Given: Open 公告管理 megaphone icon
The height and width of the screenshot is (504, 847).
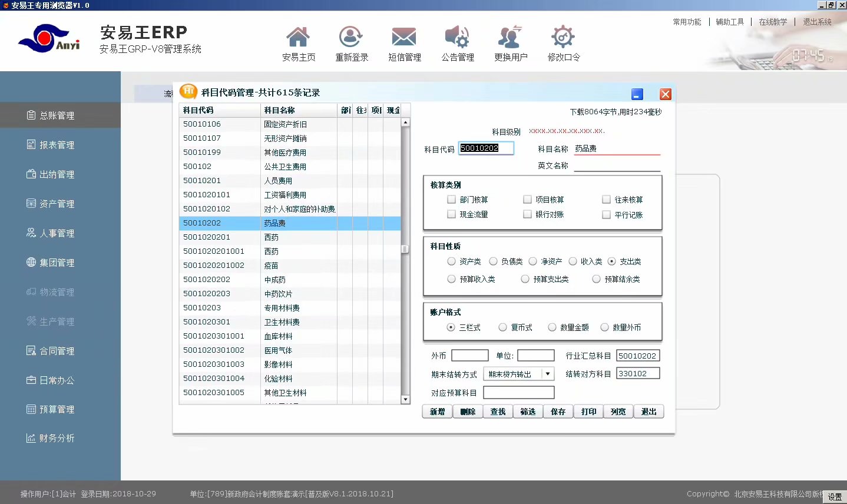Looking at the screenshot, I should [457, 37].
